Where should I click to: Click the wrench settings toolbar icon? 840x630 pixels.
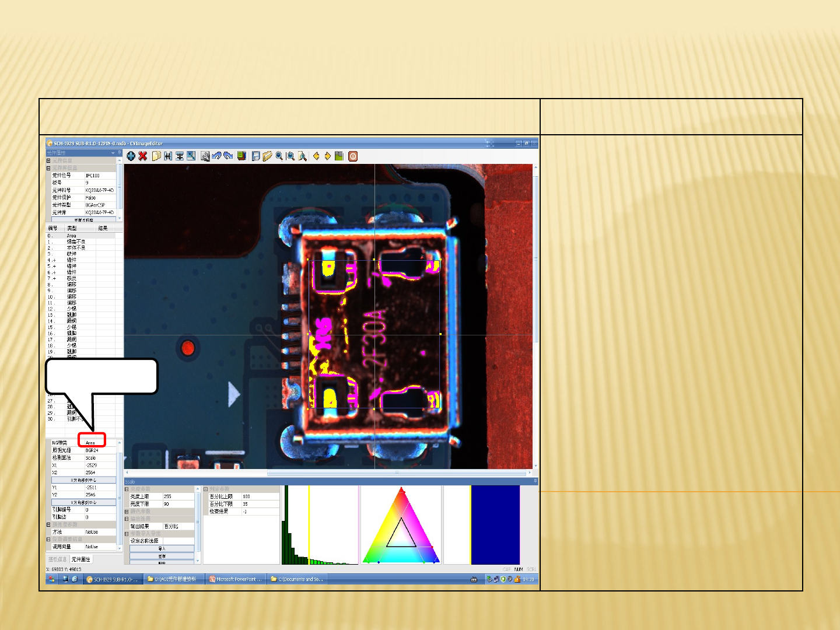point(205,156)
